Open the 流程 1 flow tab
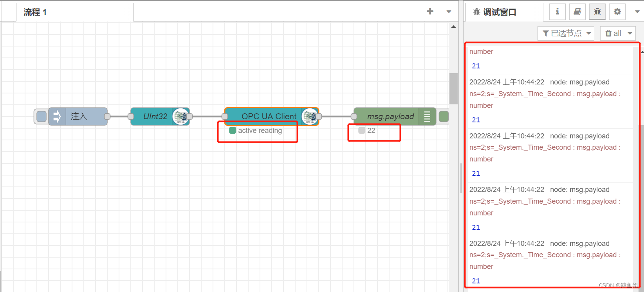Screen dimensions: 644x292 pos(75,12)
